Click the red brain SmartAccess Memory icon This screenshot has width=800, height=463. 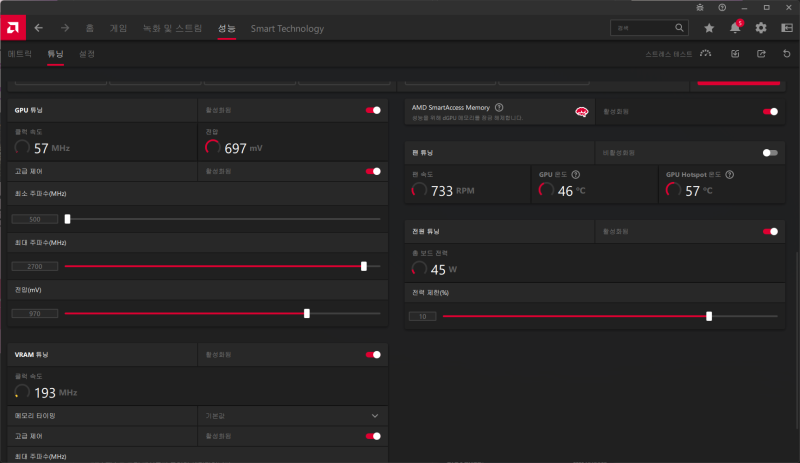click(582, 112)
